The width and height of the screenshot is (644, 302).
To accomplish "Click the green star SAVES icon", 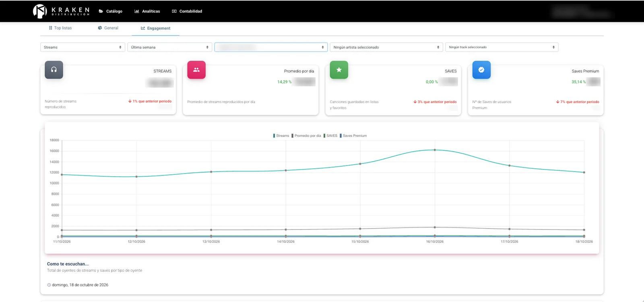I will [339, 70].
